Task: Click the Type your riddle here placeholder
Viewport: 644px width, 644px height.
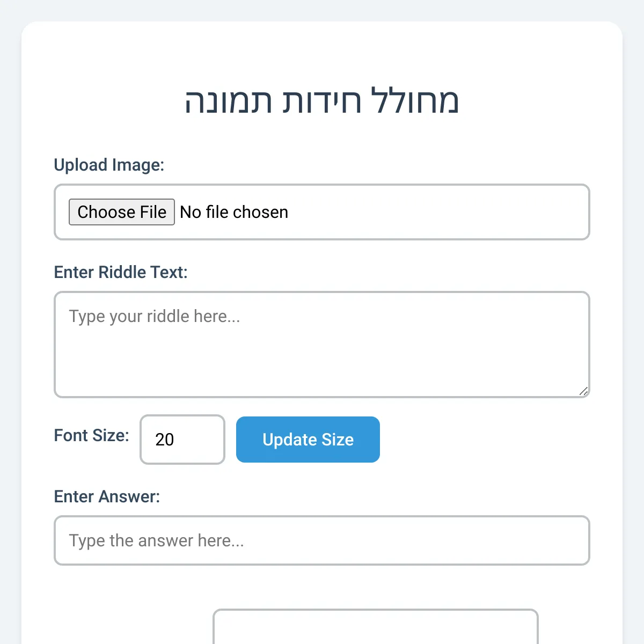Action: pyautogui.click(x=155, y=316)
